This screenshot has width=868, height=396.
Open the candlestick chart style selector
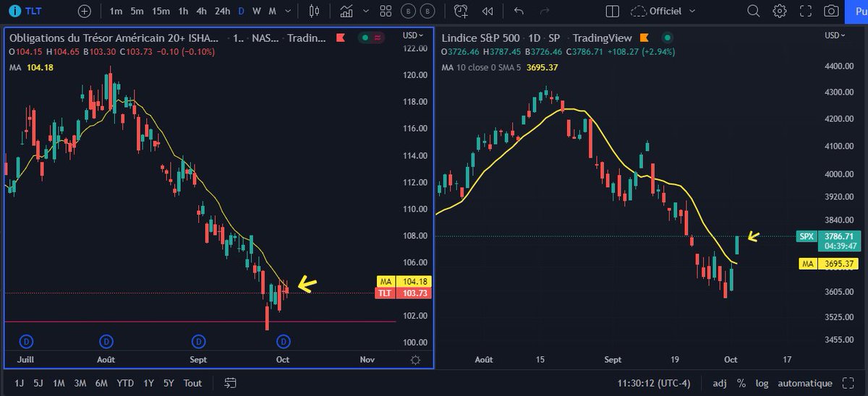314,11
